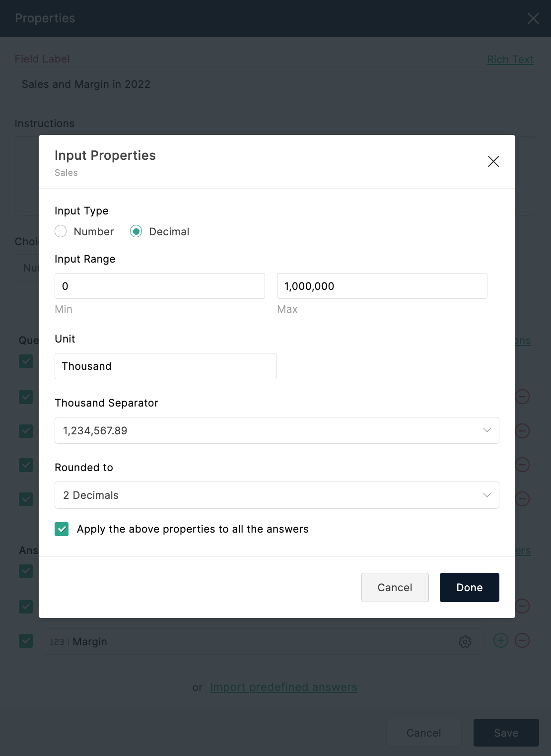Click the topmost red minus circle
The width and height of the screenshot is (551, 756).
[522, 396]
